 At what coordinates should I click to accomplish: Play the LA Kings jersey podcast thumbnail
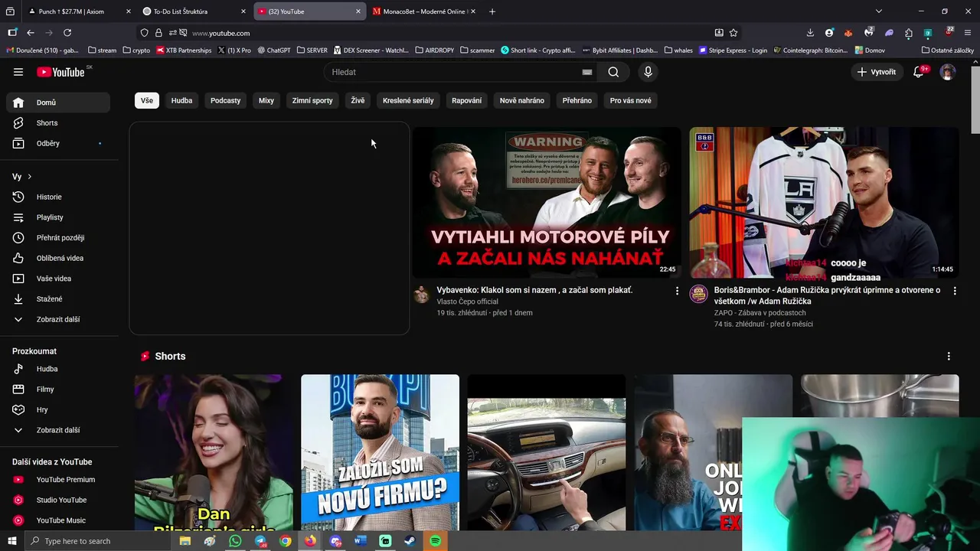point(824,202)
